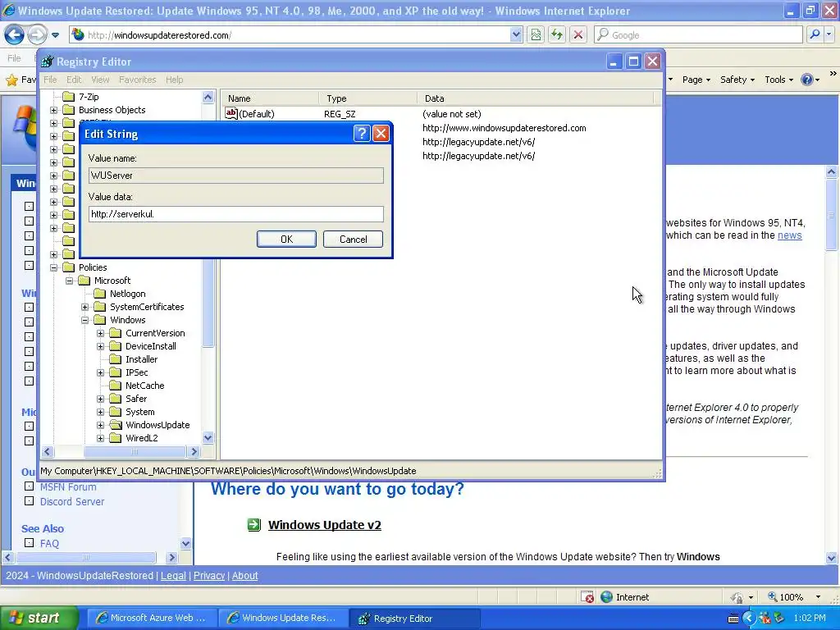Image resolution: width=840 pixels, height=630 pixels.
Task: Click the Refresh icon in Internet Explorer
Action: tap(557, 34)
